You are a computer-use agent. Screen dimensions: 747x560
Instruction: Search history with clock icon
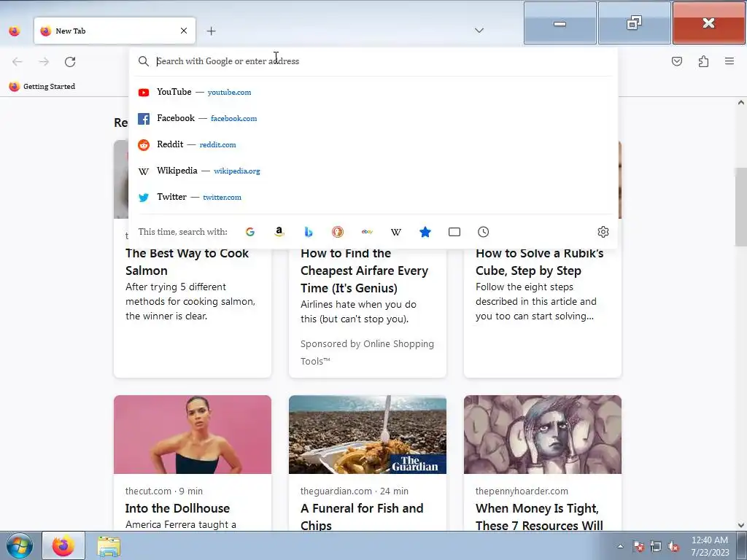[483, 232]
